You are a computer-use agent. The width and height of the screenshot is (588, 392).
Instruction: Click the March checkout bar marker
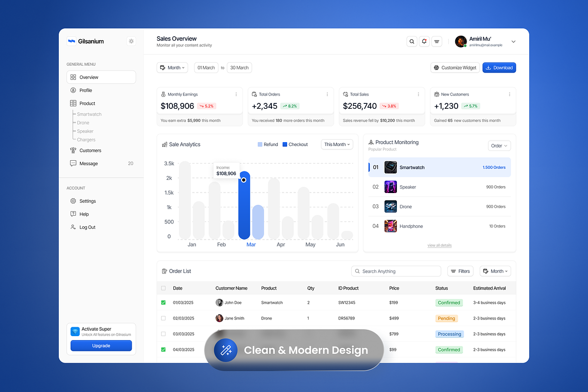244,180
